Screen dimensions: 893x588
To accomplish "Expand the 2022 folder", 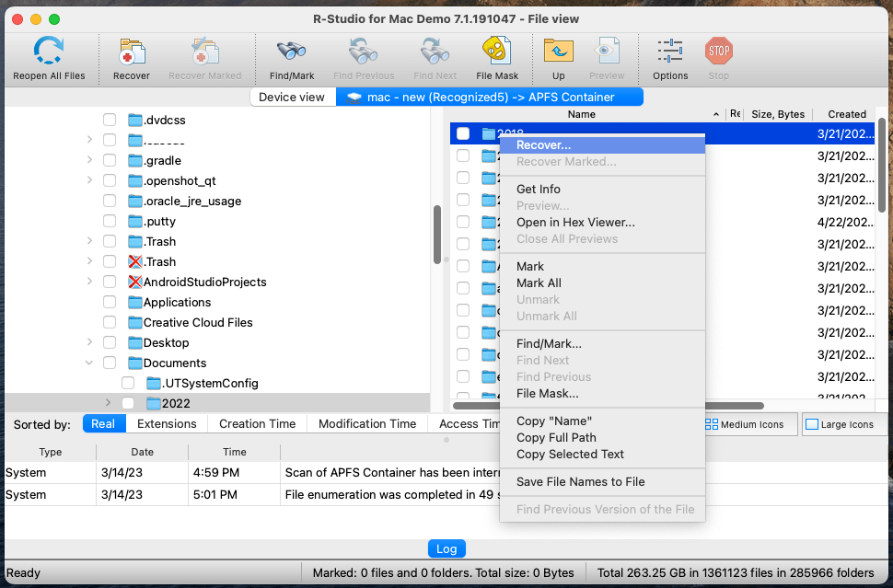I will (x=108, y=404).
